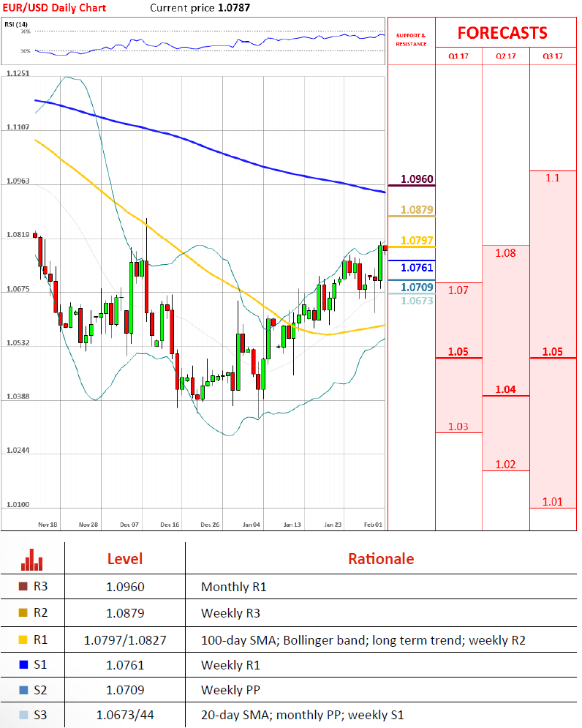Click the 1.0388 price axis label
Viewport: 582px width, 728px height.
[x=18, y=396]
